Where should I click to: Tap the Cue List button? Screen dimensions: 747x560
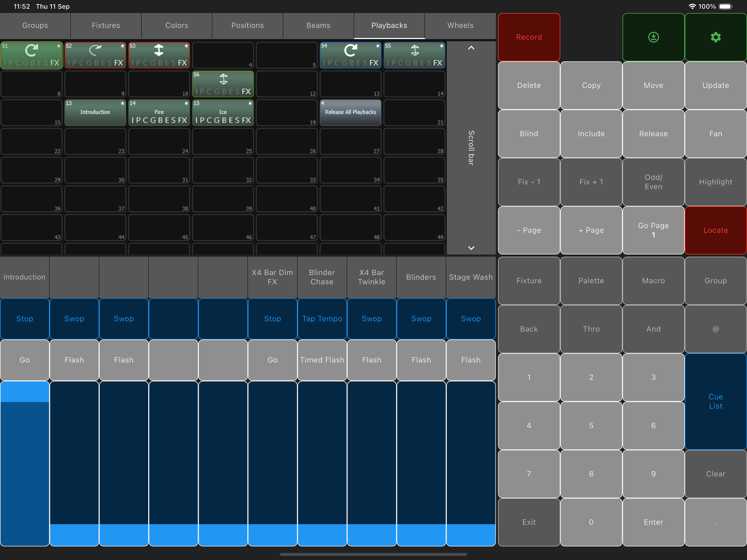716,401
